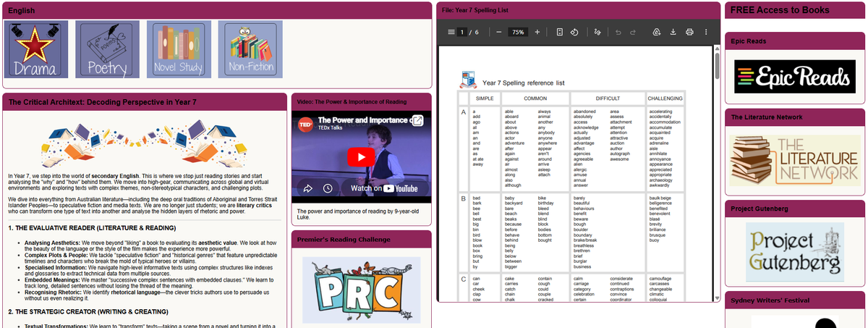
Task: Rotate the PDF counterclockwise
Action: (x=574, y=32)
